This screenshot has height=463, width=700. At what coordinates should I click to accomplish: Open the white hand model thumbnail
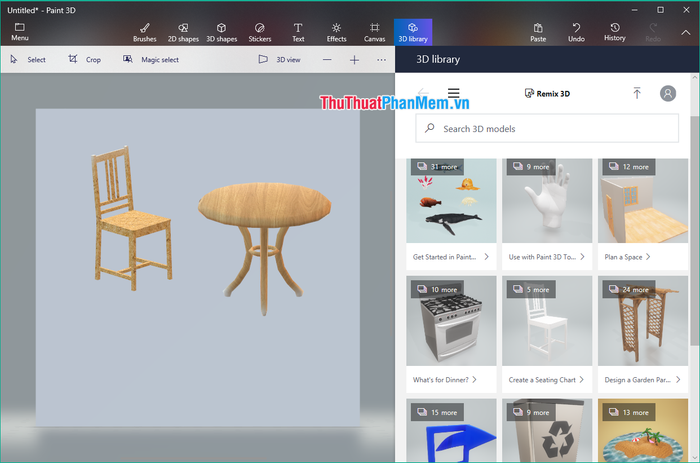click(547, 200)
